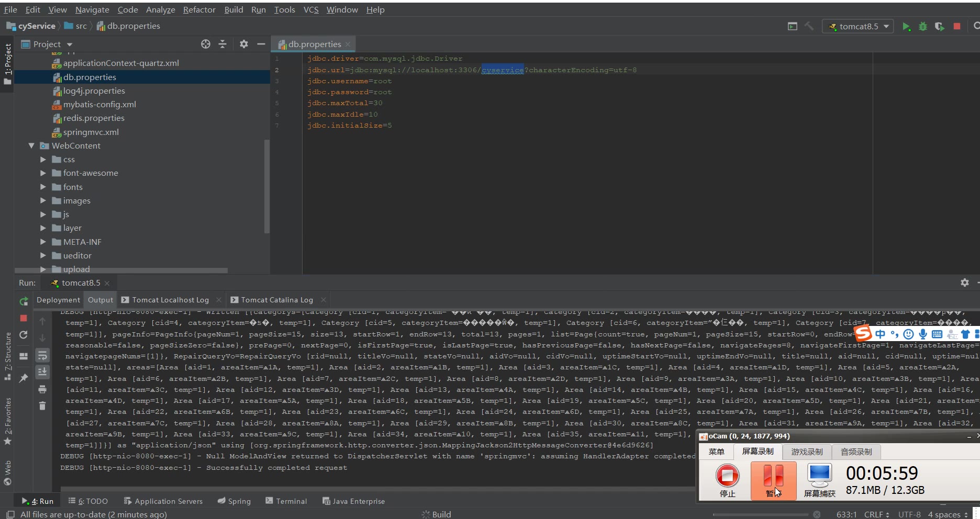980x519 pixels.
Task: Toggle Sogou Chinese/English mode character
Action: (880, 334)
